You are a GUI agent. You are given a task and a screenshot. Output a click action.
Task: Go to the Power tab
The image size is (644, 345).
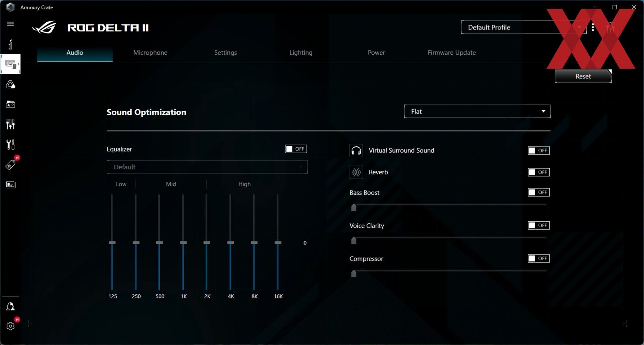click(x=376, y=53)
